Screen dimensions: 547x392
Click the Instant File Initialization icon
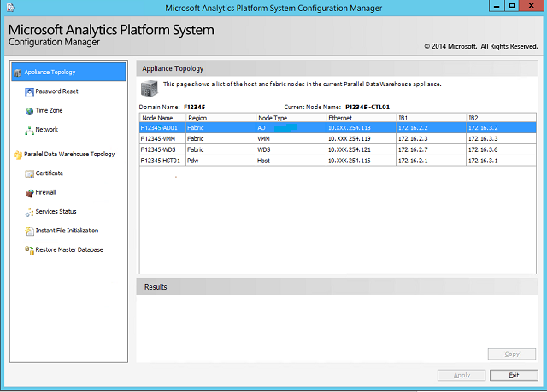pyautogui.click(x=29, y=231)
